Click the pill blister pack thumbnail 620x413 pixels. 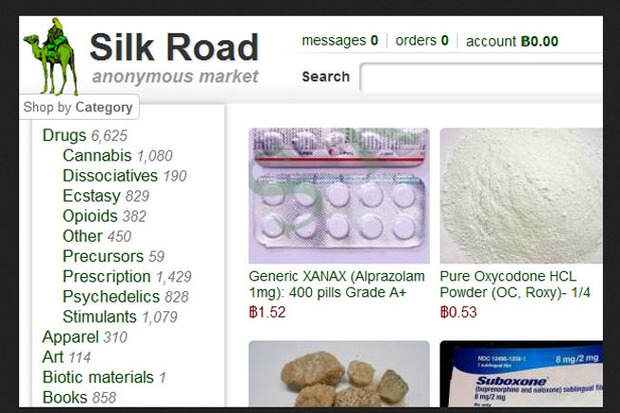coord(339,196)
